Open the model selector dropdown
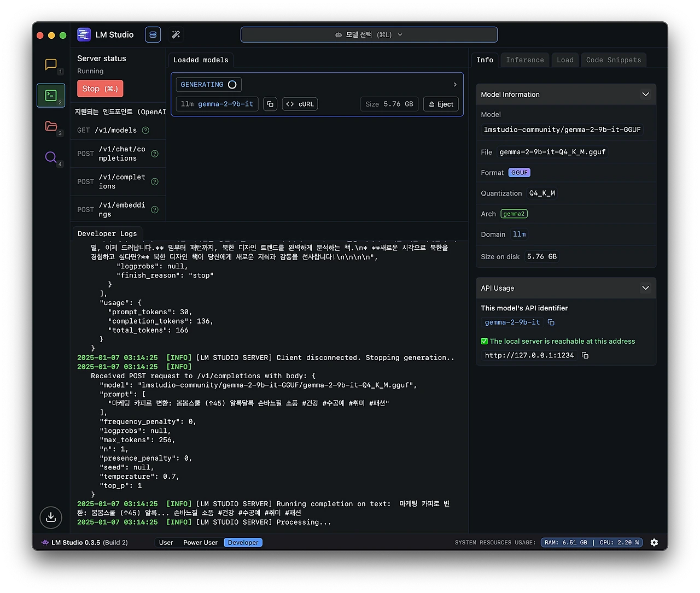Viewport: 700px width, 593px height. click(x=369, y=34)
